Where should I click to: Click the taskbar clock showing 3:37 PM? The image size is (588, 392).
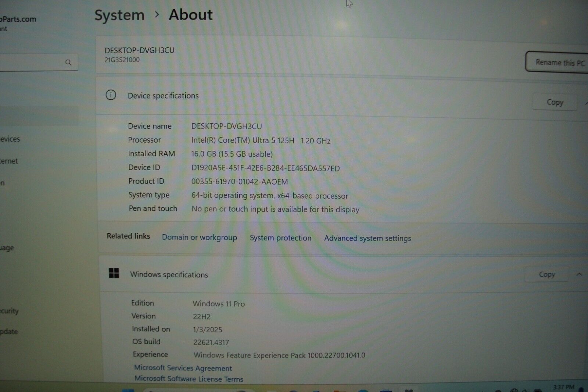click(x=563, y=387)
